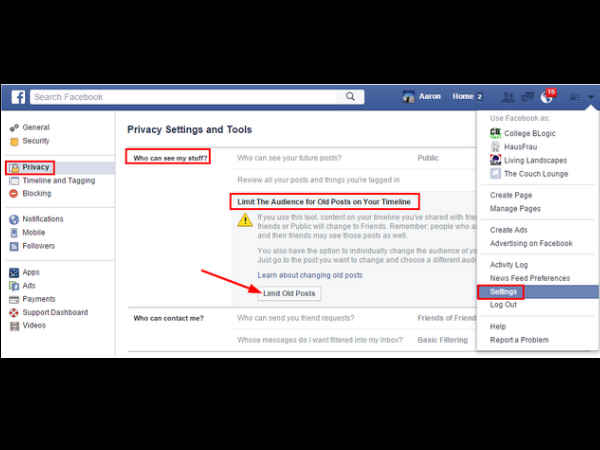Click the Living Landscapes page icon
600x450 pixels.
coord(495,160)
